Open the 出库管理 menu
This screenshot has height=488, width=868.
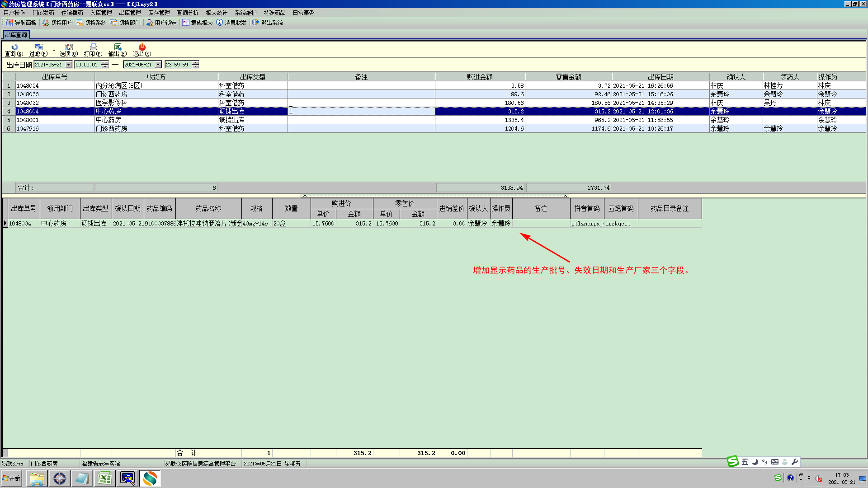coord(130,13)
